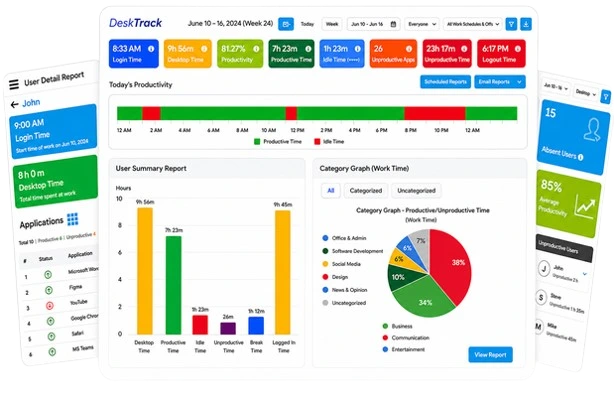Open the calendar icon in date range
Image resolution: width=615 pixels, height=406 pixels.
pyautogui.click(x=393, y=24)
